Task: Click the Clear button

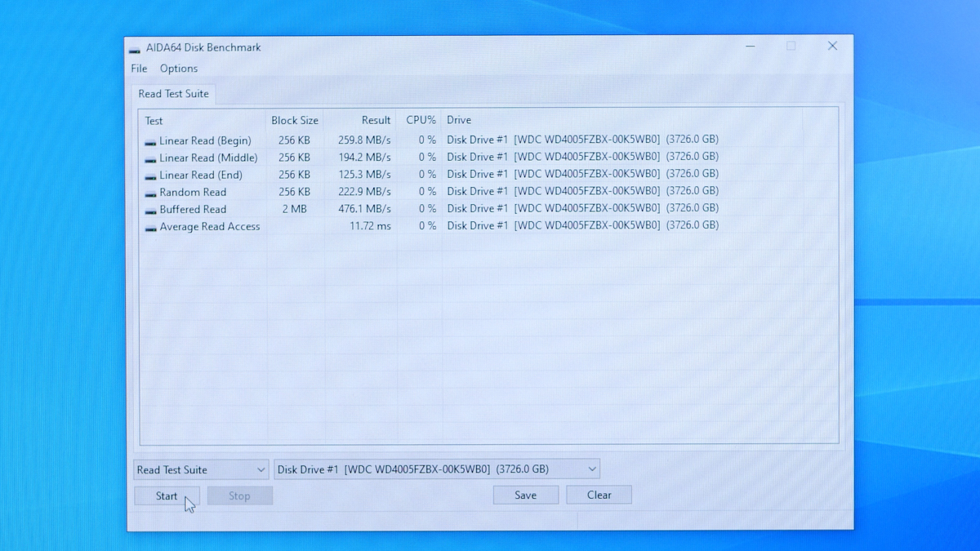Action: pyautogui.click(x=599, y=495)
